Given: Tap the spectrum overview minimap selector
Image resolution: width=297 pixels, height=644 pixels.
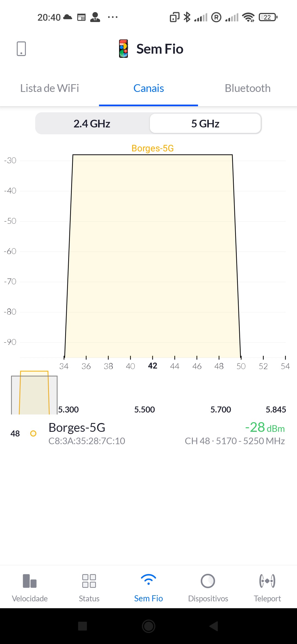Looking at the screenshot, I should (x=34, y=394).
